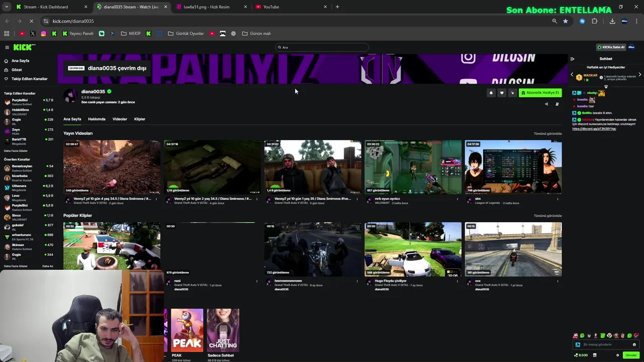
Task: Open Gözat in left sidebar
Action: coord(17,70)
